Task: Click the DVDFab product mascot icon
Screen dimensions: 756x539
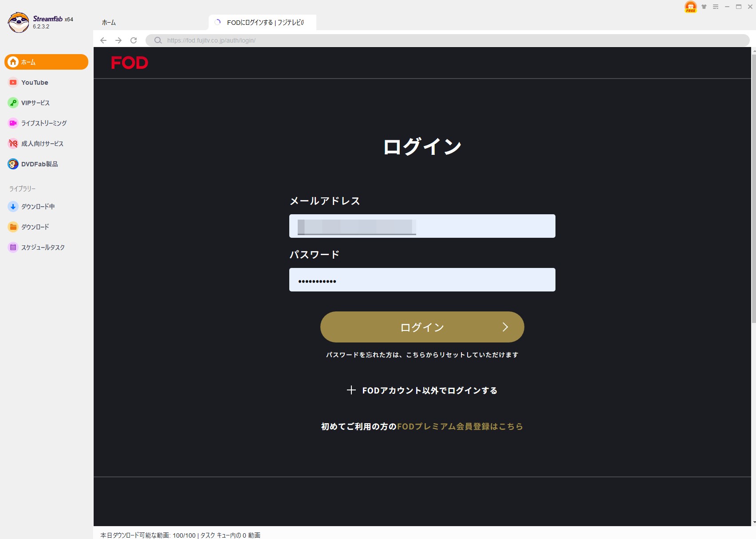Action: click(x=13, y=164)
